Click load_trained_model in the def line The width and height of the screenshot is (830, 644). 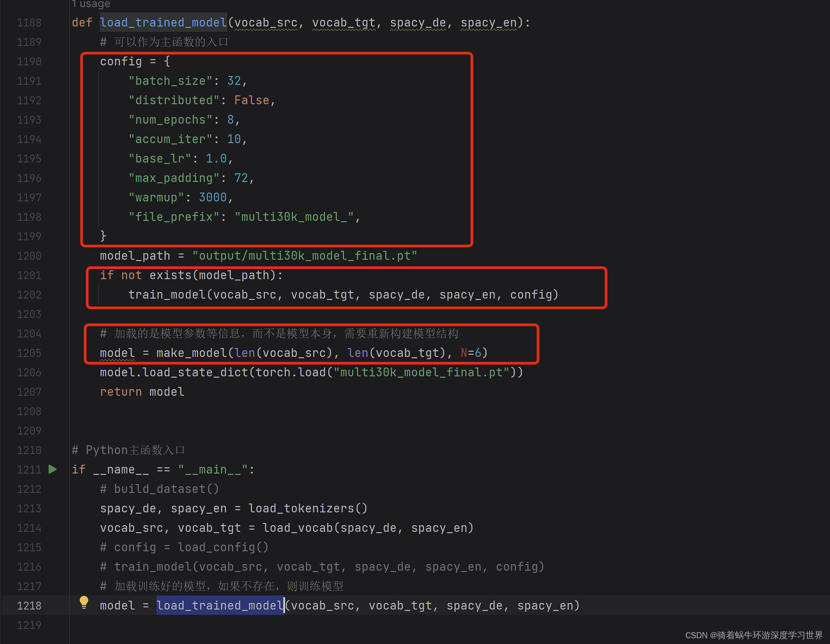click(x=163, y=23)
